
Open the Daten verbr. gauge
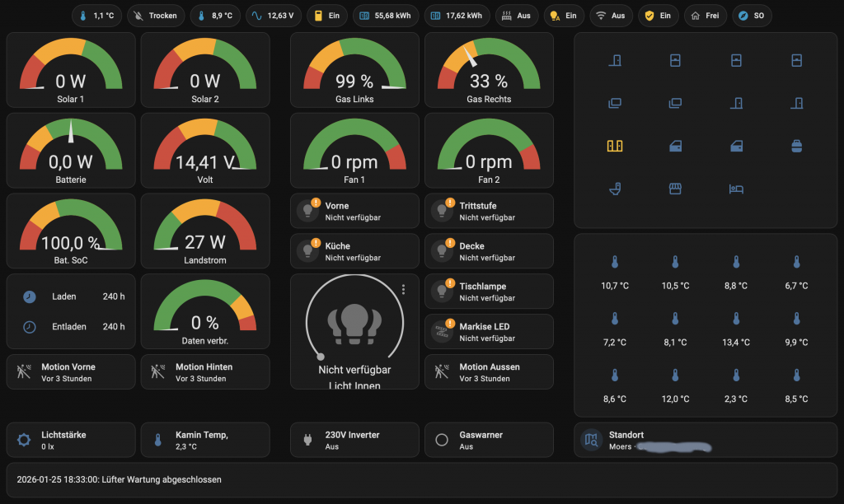tap(205, 311)
